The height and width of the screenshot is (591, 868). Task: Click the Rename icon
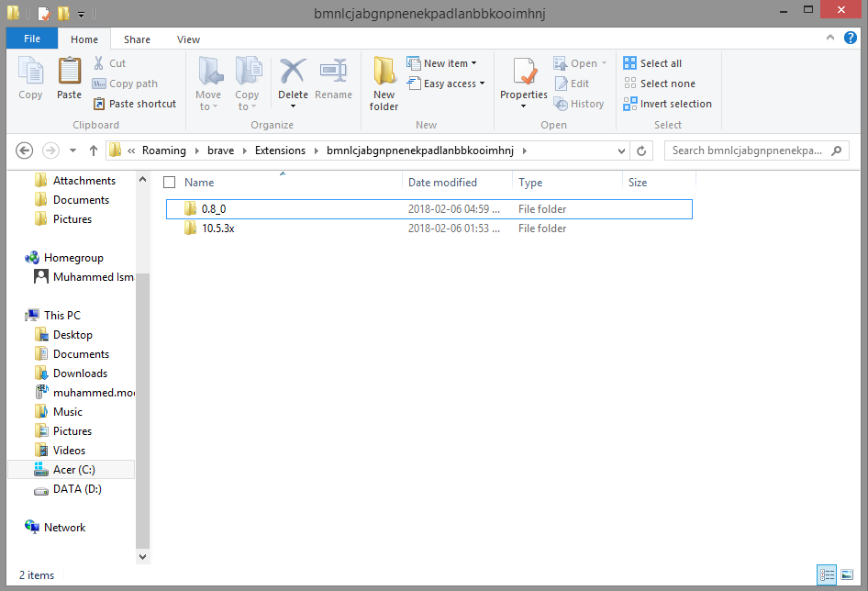click(333, 71)
